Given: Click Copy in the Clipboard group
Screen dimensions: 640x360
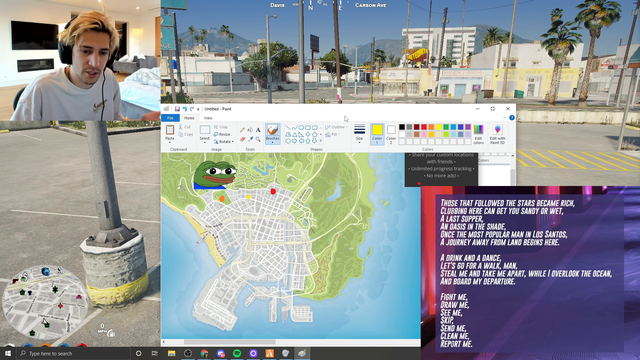Looking at the screenshot, I should pos(185,134).
